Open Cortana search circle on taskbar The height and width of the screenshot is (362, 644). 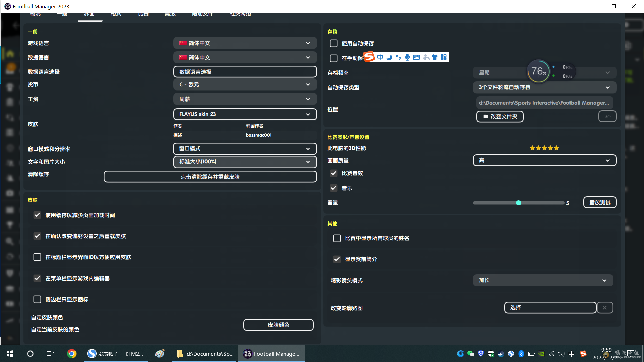click(x=30, y=354)
